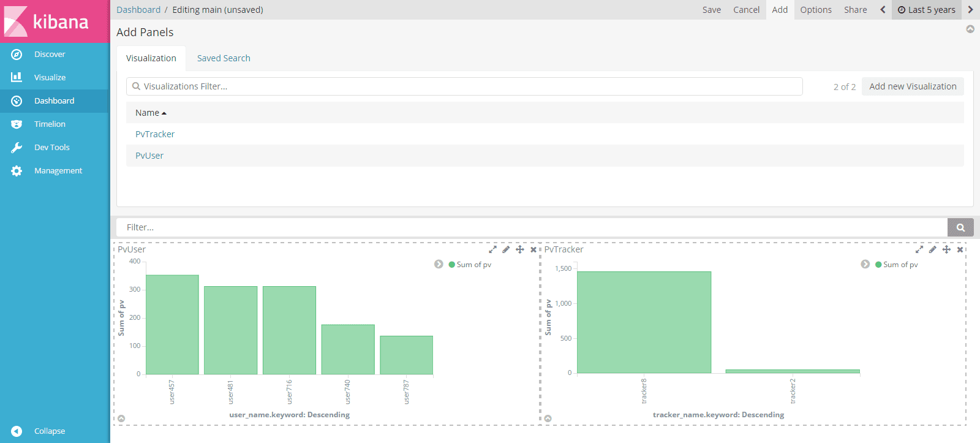Click the user787 bar in PvUser chart
Image resolution: width=980 pixels, height=443 pixels.
point(406,355)
